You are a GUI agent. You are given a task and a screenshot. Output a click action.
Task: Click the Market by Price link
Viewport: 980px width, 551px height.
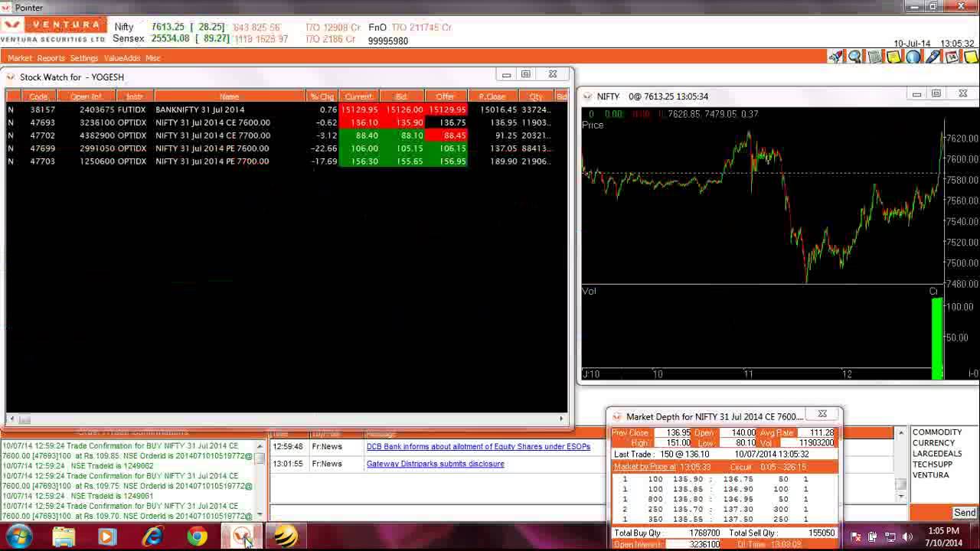(x=645, y=467)
